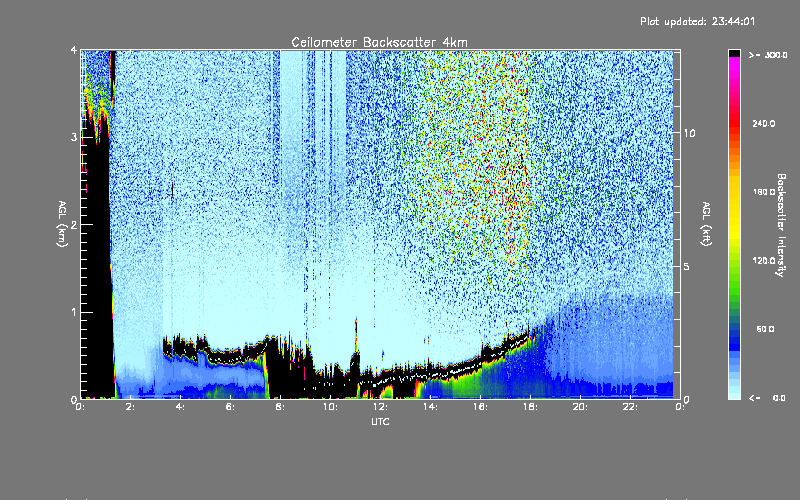Click the '8:' UTC tick label
800x500 pixels.
(281, 407)
